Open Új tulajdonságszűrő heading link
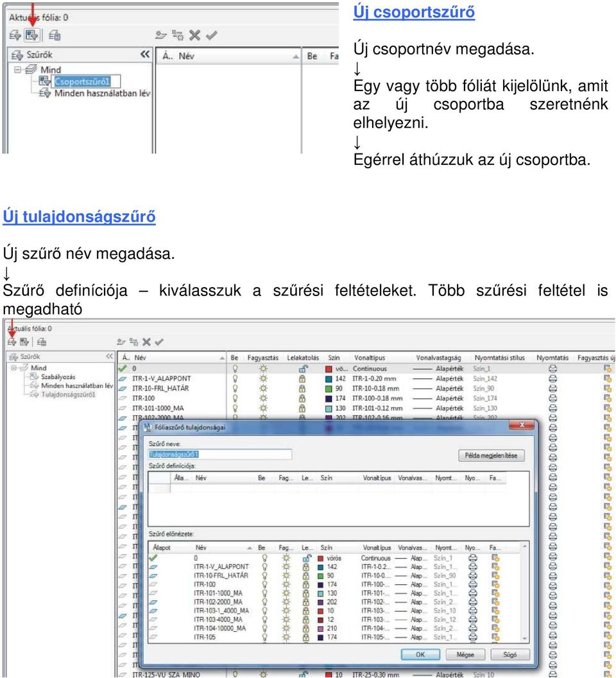 (x=79, y=216)
